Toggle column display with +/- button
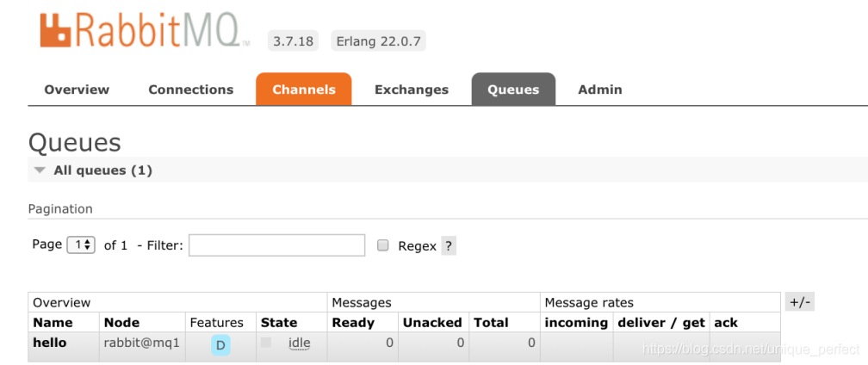The image size is (868, 365). [799, 302]
